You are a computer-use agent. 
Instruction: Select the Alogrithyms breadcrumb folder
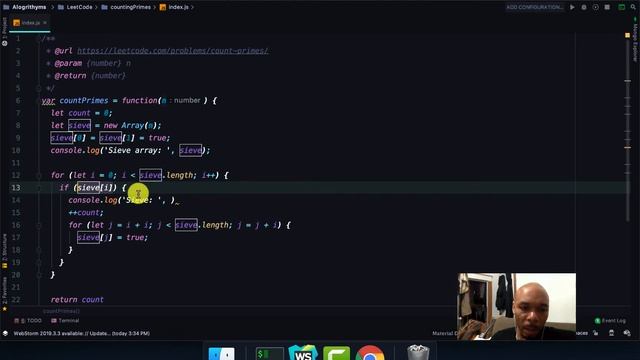coord(25,7)
